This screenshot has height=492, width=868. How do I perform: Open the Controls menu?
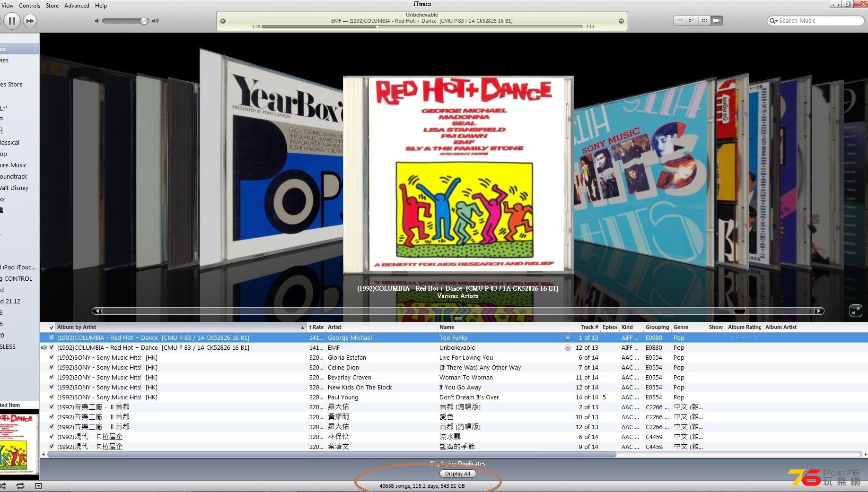point(29,6)
